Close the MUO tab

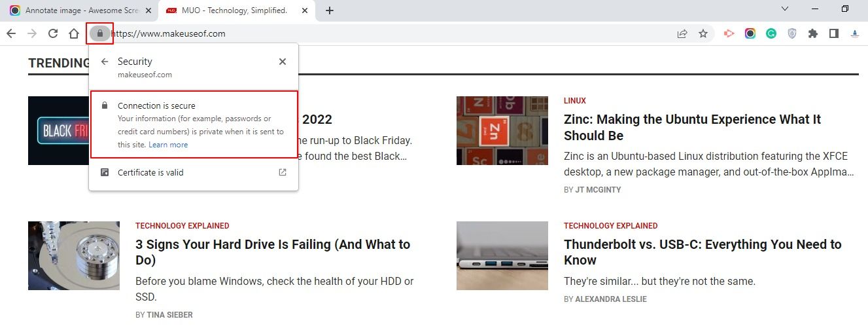pyautogui.click(x=304, y=10)
